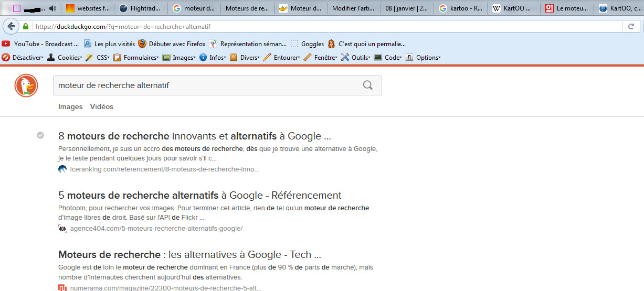This screenshot has height=291, width=644.
Task: Switch to the Moteur d... duck icon tab
Action: (x=300, y=8)
